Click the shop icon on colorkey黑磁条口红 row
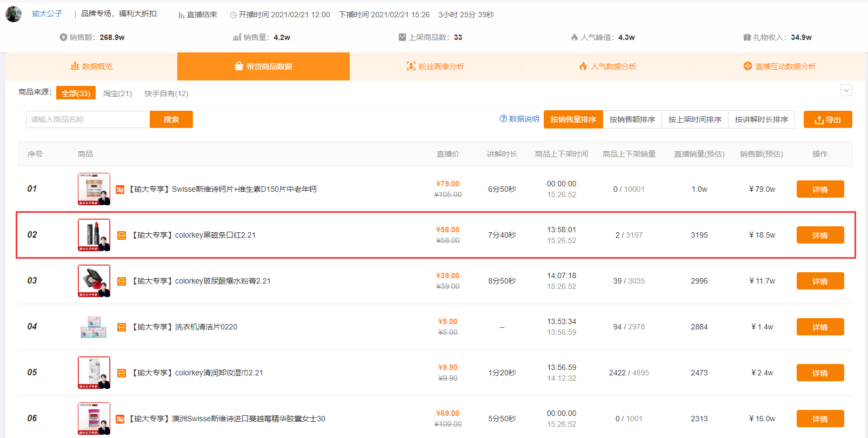The image size is (868, 438). coord(122,235)
